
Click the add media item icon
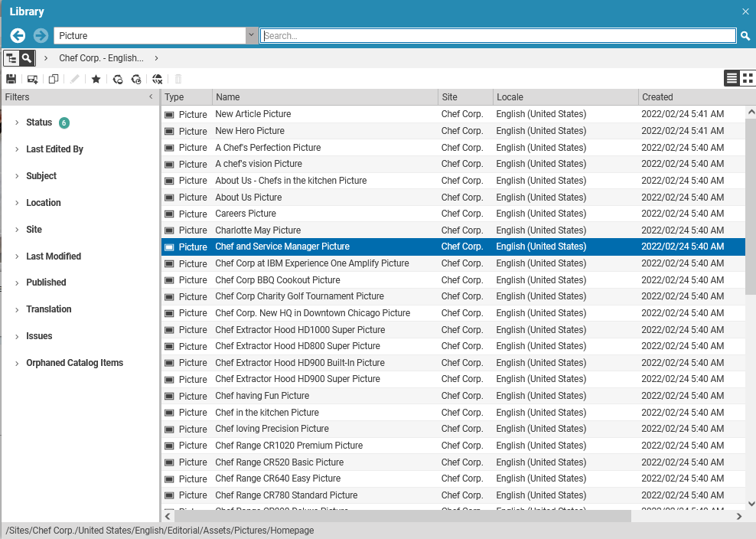[32, 79]
